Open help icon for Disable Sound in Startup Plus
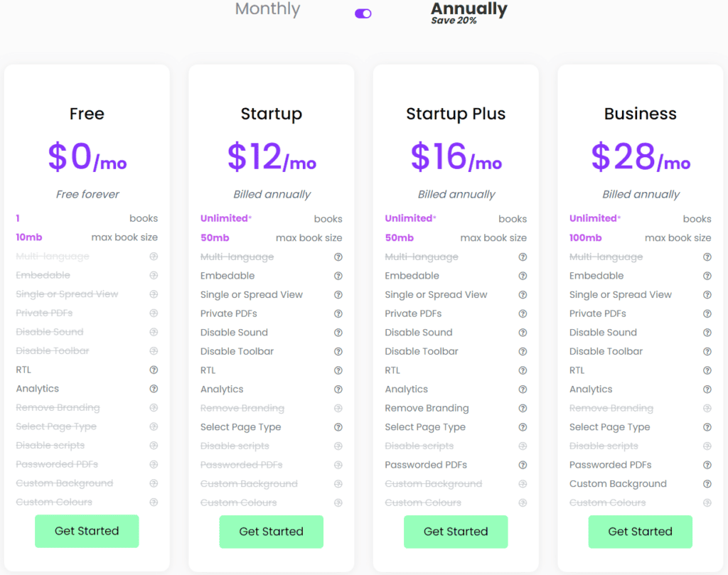This screenshot has height=575, width=728. (x=523, y=333)
